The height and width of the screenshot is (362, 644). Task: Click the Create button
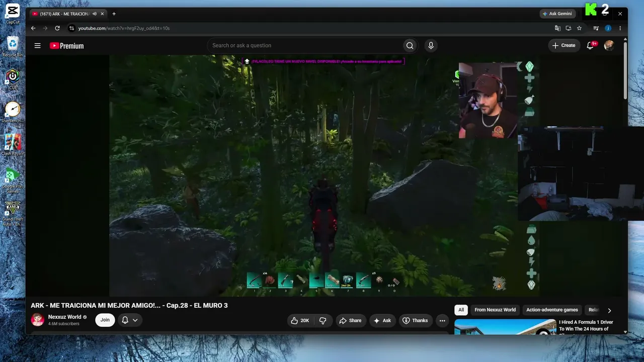(x=563, y=46)
